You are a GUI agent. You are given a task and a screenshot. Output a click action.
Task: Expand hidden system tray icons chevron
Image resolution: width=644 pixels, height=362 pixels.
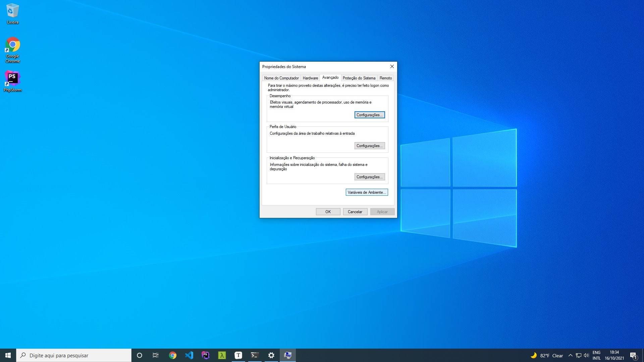(570, 355)
